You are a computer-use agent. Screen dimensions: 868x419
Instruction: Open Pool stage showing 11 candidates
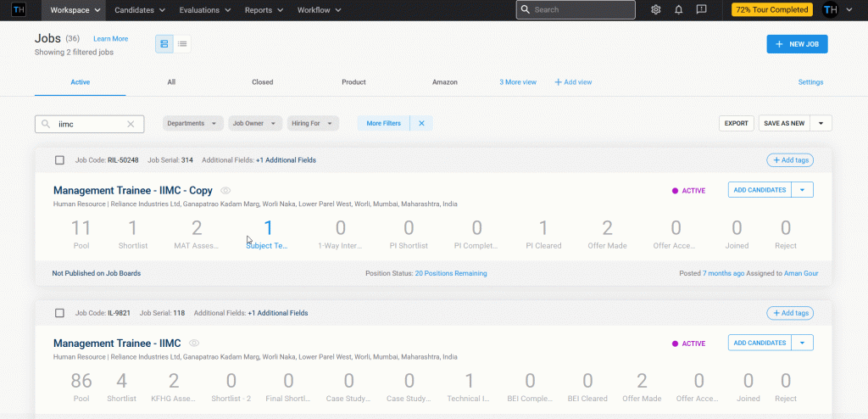[81, 234]
